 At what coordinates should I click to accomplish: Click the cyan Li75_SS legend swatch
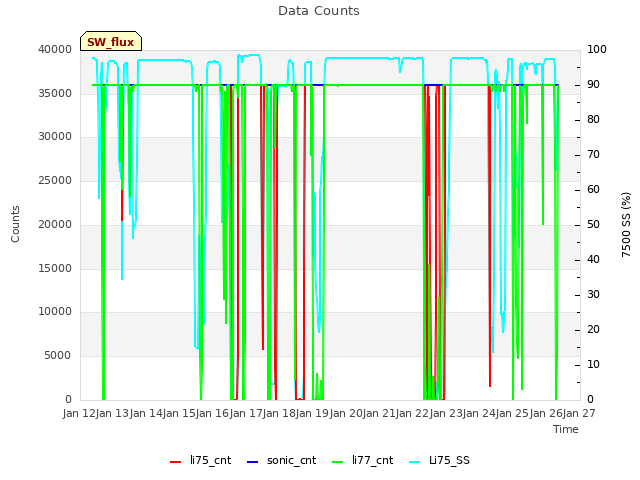coord(415,462)
